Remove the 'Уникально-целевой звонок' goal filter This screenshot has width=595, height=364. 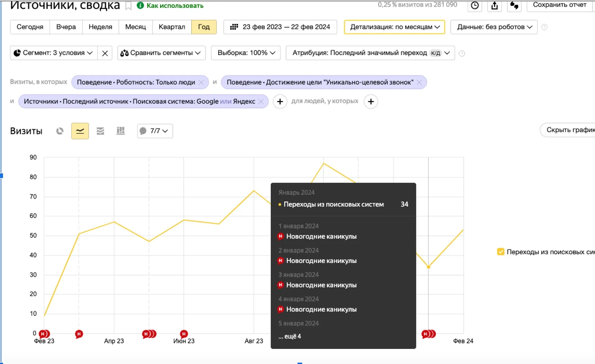[419, 82]
